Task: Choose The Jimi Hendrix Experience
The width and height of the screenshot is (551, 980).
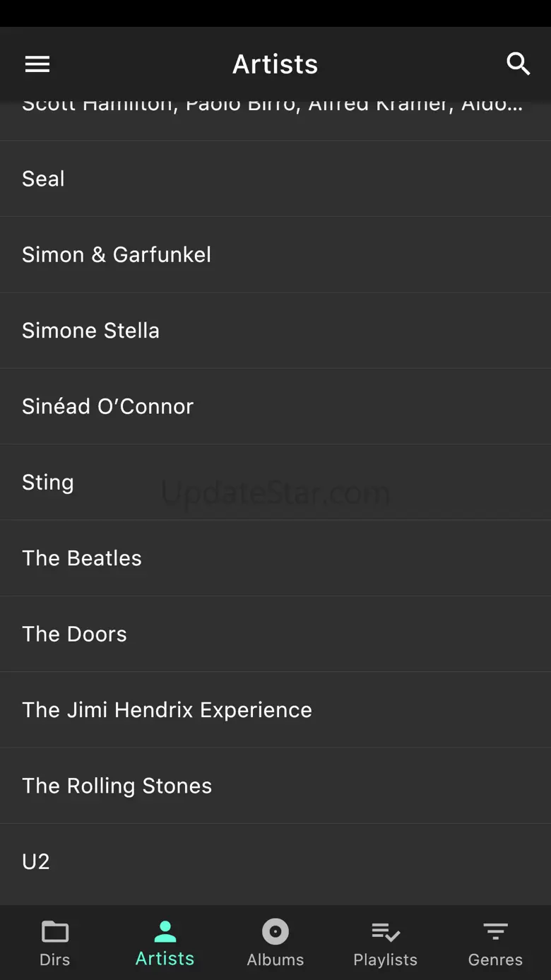Action: pyautogui.click(x=167, y=710)
